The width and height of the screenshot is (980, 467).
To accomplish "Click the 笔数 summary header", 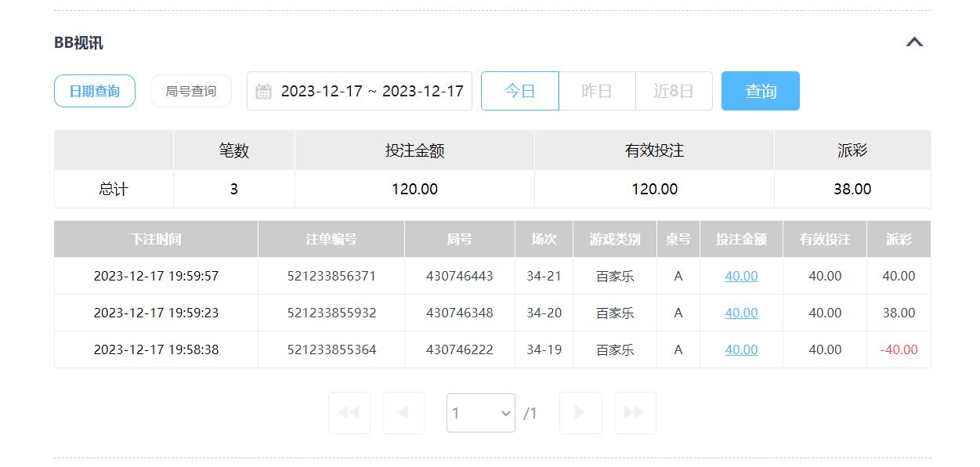I will pyautogui.click(x=233, y=150).
